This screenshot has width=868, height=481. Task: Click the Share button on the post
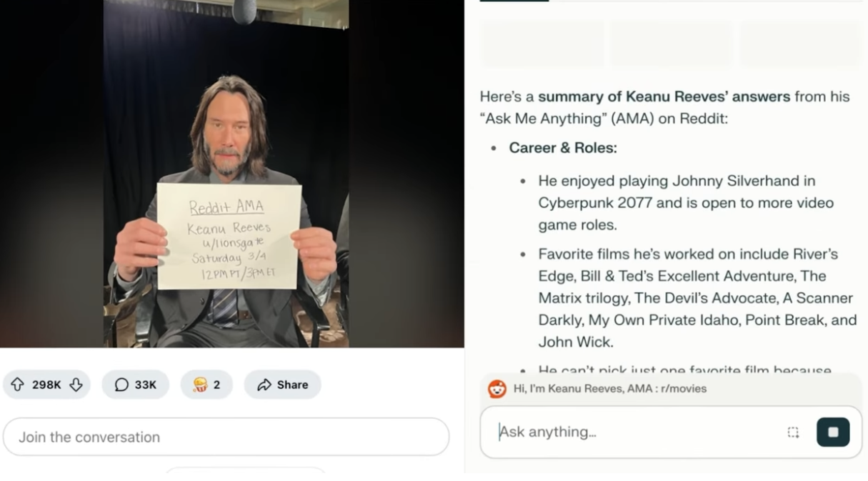pos(282,385)
